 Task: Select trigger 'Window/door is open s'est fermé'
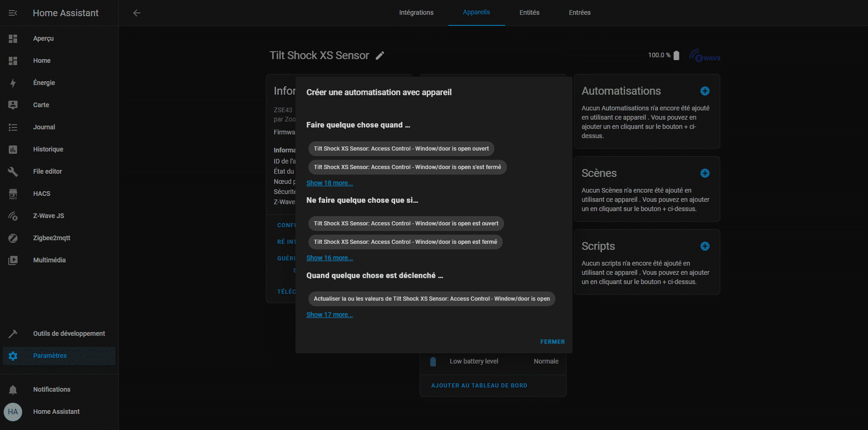(407, 167)
